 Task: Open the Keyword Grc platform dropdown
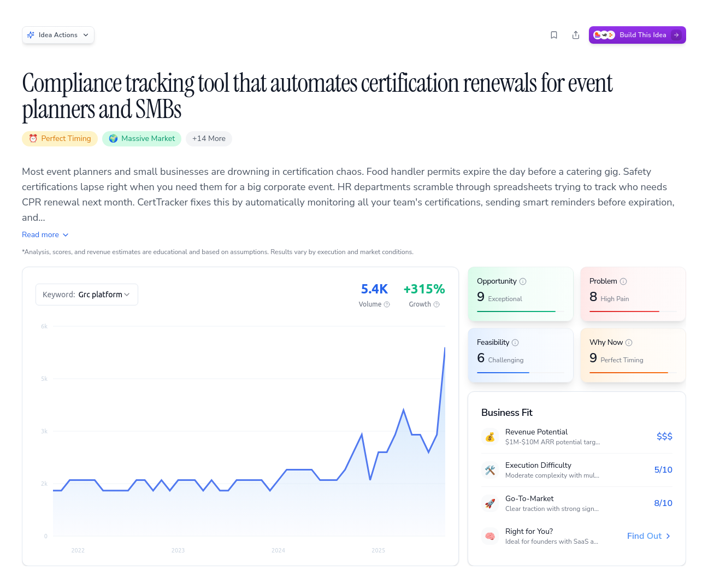(86, 295)
